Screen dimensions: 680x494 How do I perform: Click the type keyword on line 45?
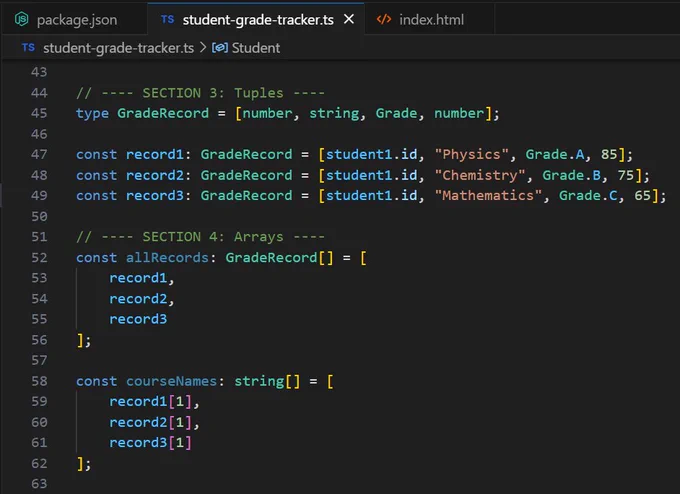[x=92, y=113]
